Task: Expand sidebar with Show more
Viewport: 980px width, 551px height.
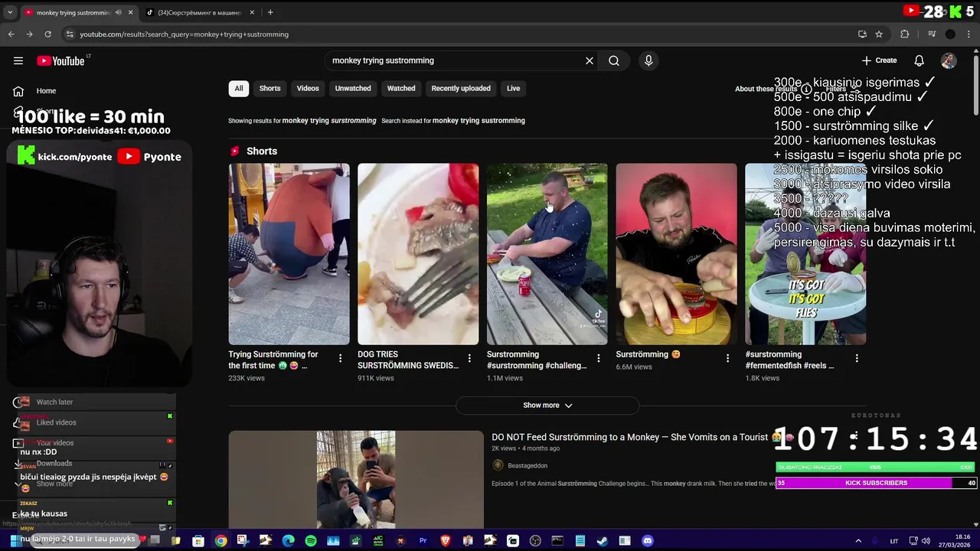Action: [54, 484]
